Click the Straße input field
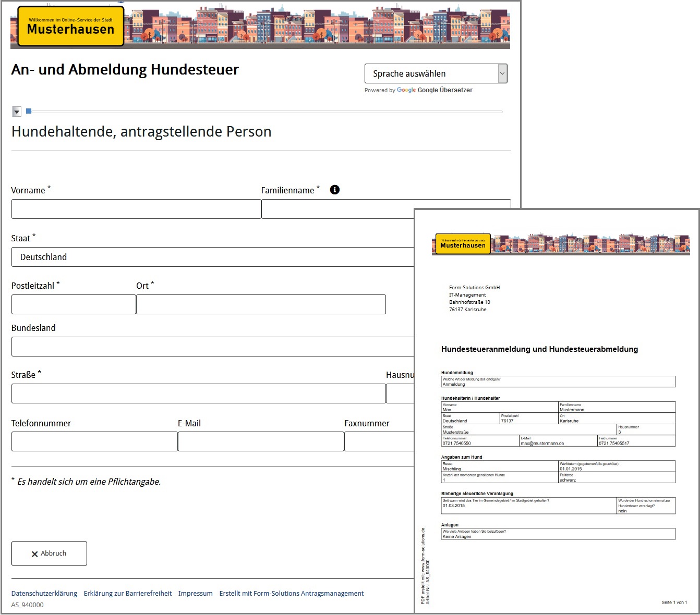This screenshot has height=615, width=700. tap(199, 393)
